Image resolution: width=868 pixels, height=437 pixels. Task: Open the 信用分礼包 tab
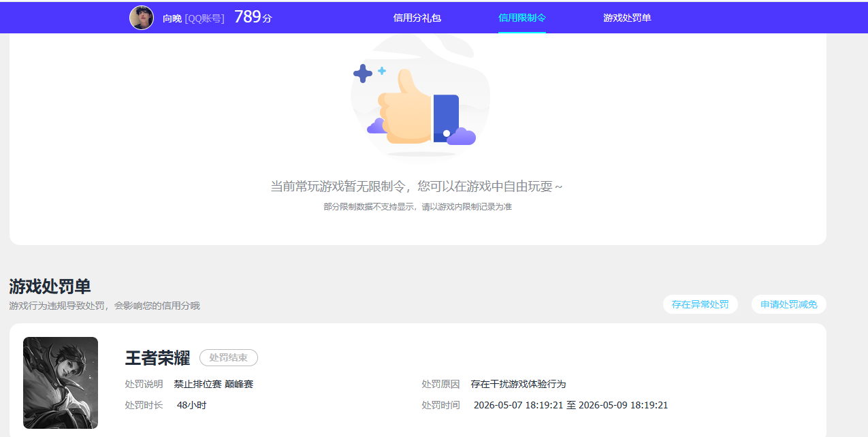point(417,18)
